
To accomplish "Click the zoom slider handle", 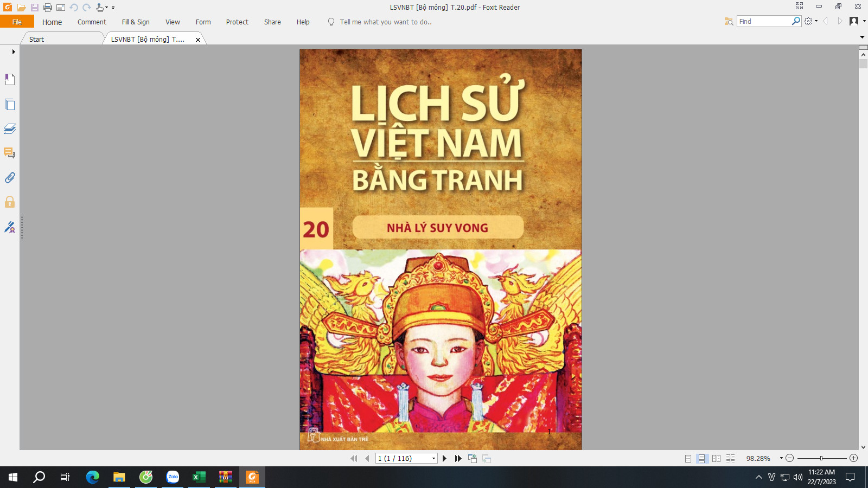I will click(x=821, y=458).
